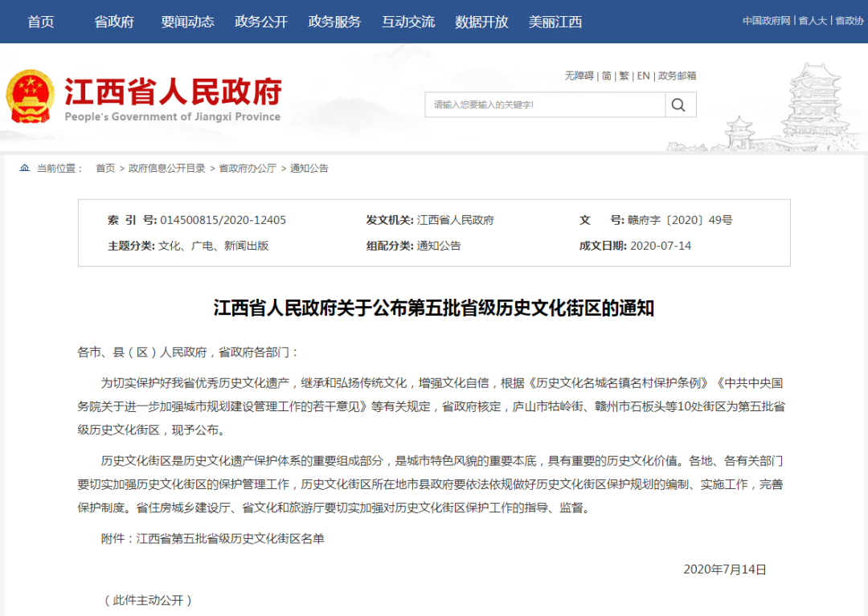Click 发文机关 value 江西省人民政府
This screenshot has width=868, height=616.
coord(455,220)
